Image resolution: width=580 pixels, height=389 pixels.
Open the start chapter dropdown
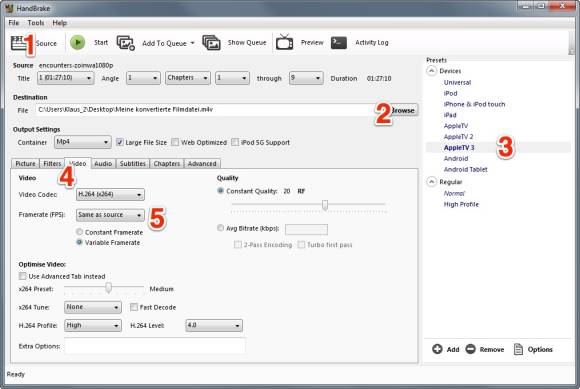click(232, 78)
